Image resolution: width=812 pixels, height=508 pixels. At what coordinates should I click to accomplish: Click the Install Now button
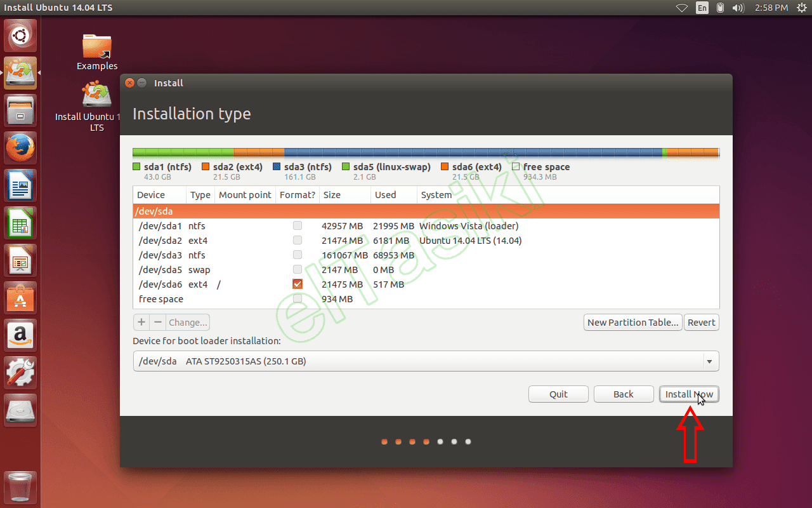click(x=689, y=394)
